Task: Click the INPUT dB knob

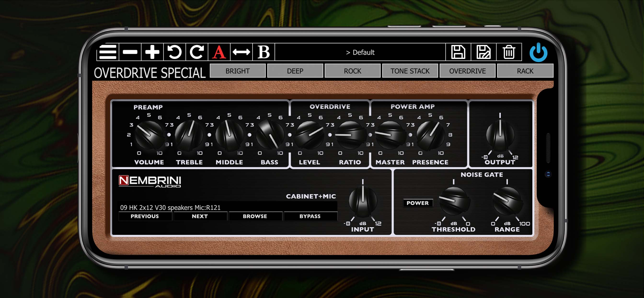Action: click(x=363, y=202)
